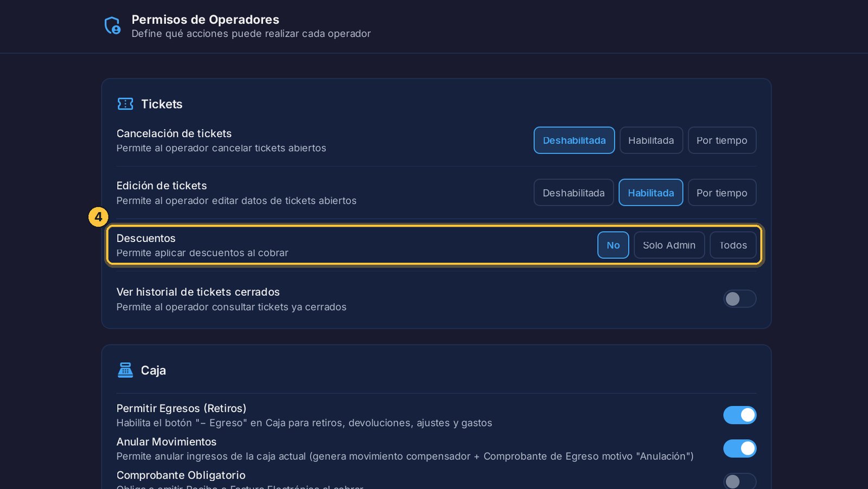
Task: Click 'Permite al operador consultar tickets ya cerrados'
Action: [x=232, y=307]
